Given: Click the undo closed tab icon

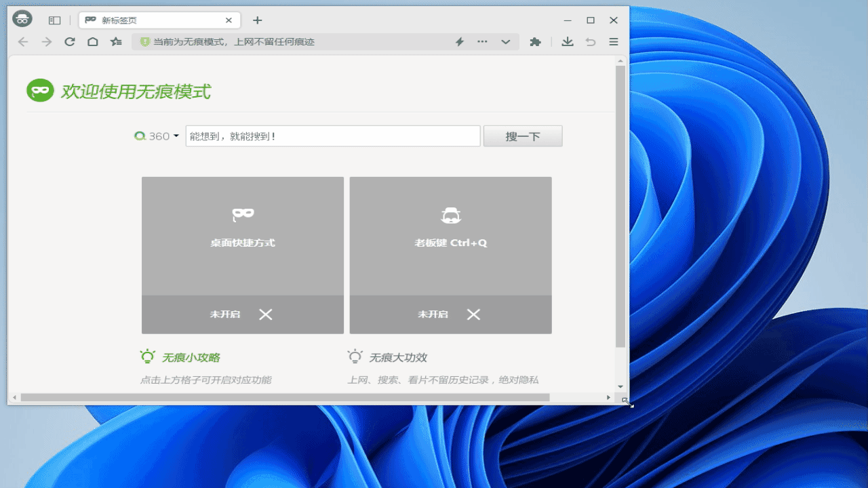Looking at the screenshot, I should (591, 42).
